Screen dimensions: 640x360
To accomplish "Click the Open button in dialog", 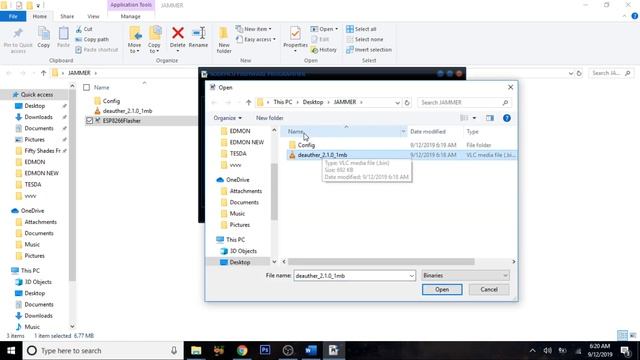I will 442,289.
